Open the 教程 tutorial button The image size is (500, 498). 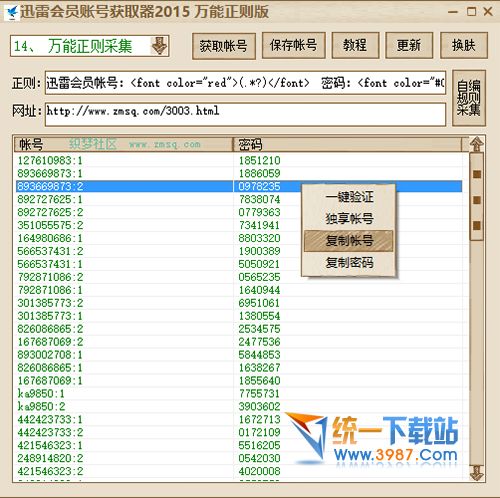pyautogui.click(x=355, y=45)
